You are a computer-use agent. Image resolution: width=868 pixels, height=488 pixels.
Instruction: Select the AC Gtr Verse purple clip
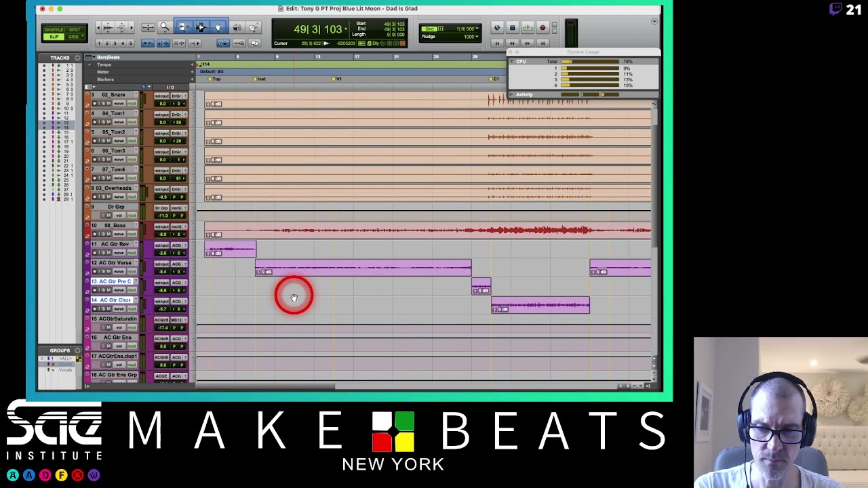click(363, 268)
